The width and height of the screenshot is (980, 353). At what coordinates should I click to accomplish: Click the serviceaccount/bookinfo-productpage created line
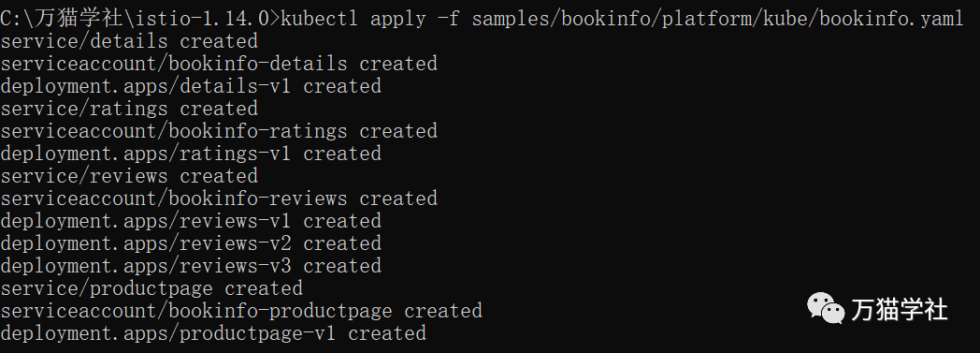241,311
